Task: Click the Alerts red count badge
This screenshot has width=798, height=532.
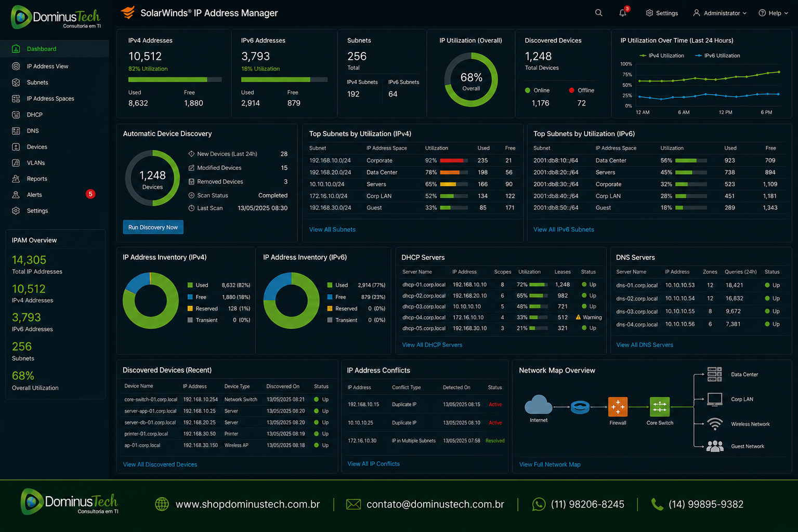Action: click(90, 194)
